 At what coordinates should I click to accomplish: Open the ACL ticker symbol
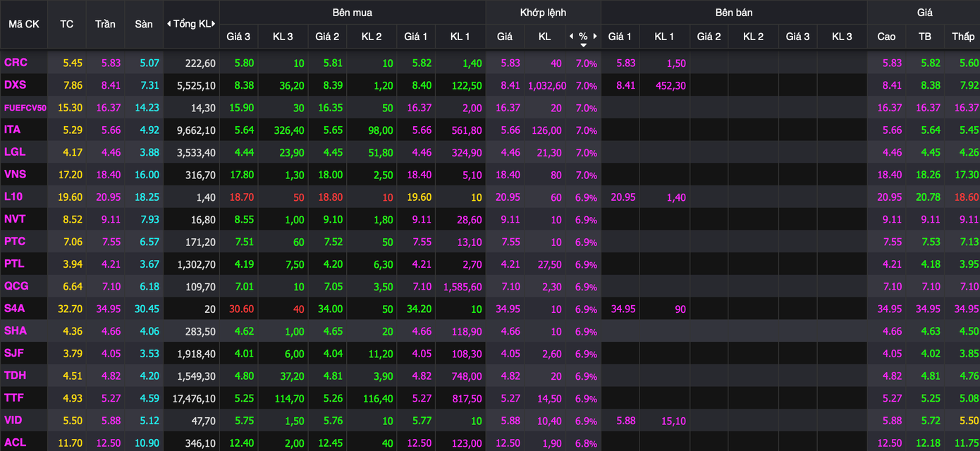tap(15, 443)
